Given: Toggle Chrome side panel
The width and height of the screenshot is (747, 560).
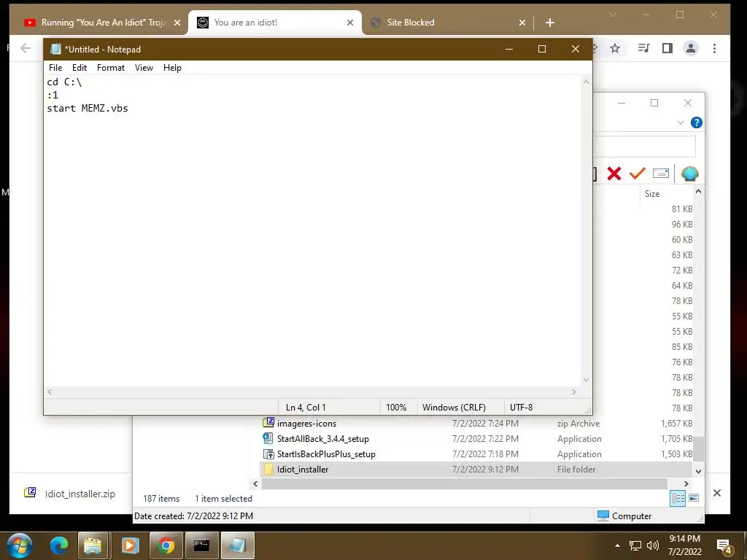Looking at the screenshot, I should [x=667, y=48].
